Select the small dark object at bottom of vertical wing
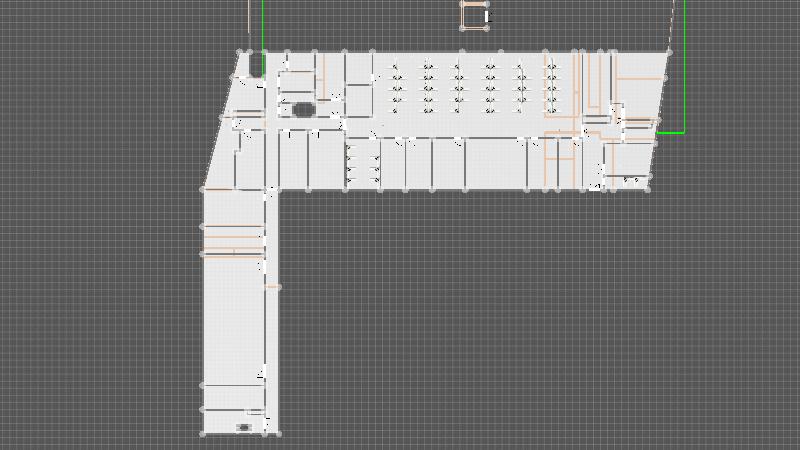 [x=243, y=427]
